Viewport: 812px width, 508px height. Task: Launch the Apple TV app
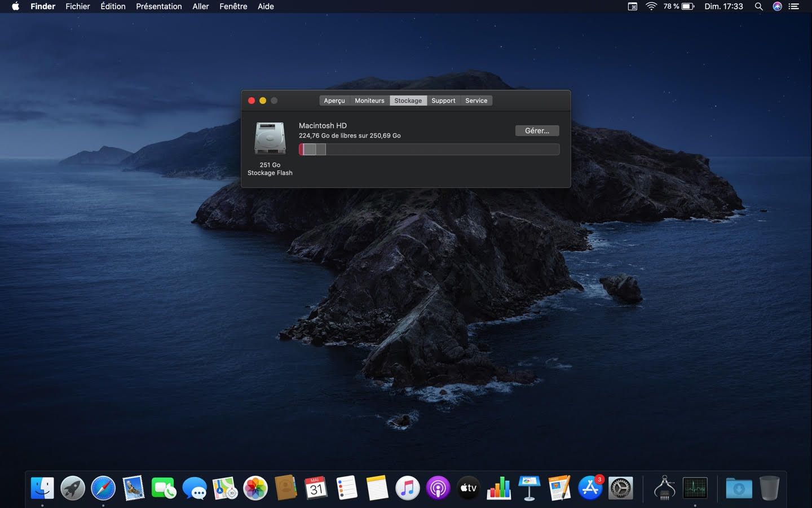468,488
